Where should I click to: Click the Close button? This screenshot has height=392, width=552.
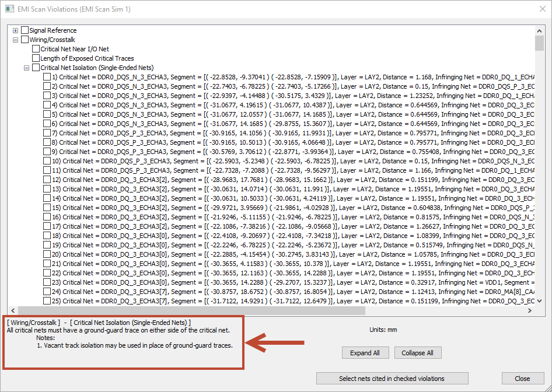(x=522, y=378)
